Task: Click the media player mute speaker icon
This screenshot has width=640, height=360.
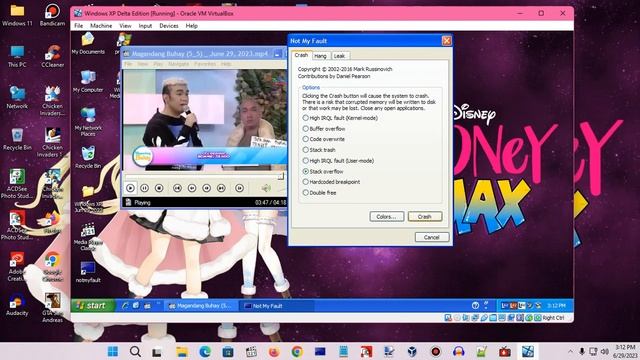Action: [266, 188]
